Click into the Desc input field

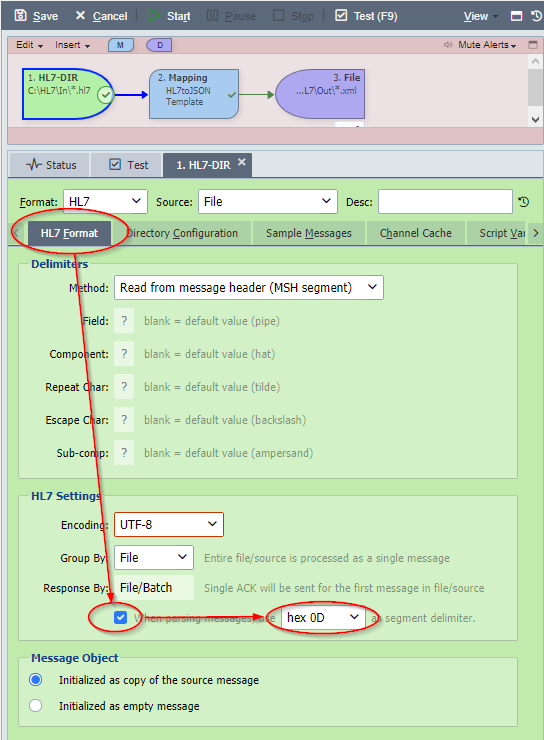point(445,202)
